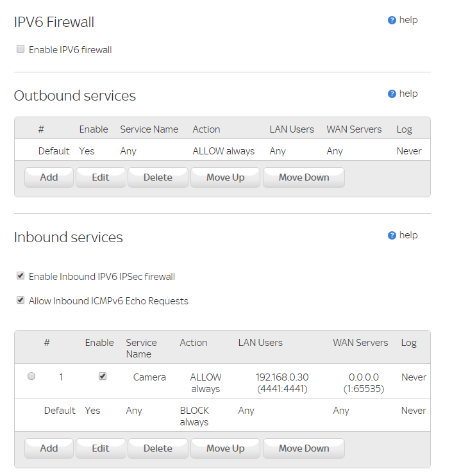Select the Camera rule radio button
This screenshot has height=476, width=452.
[x=31, y=377]
